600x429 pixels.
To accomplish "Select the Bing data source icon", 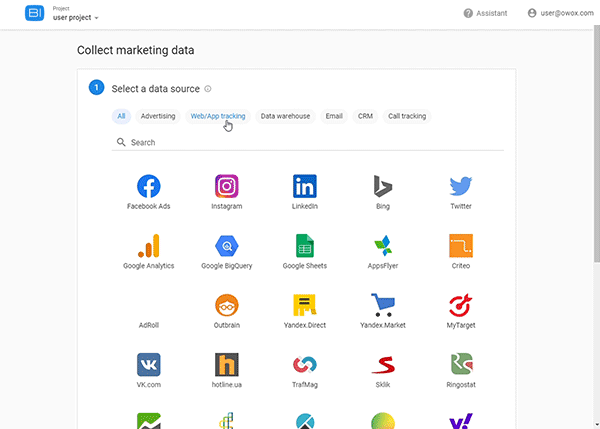I will point(383,186).
